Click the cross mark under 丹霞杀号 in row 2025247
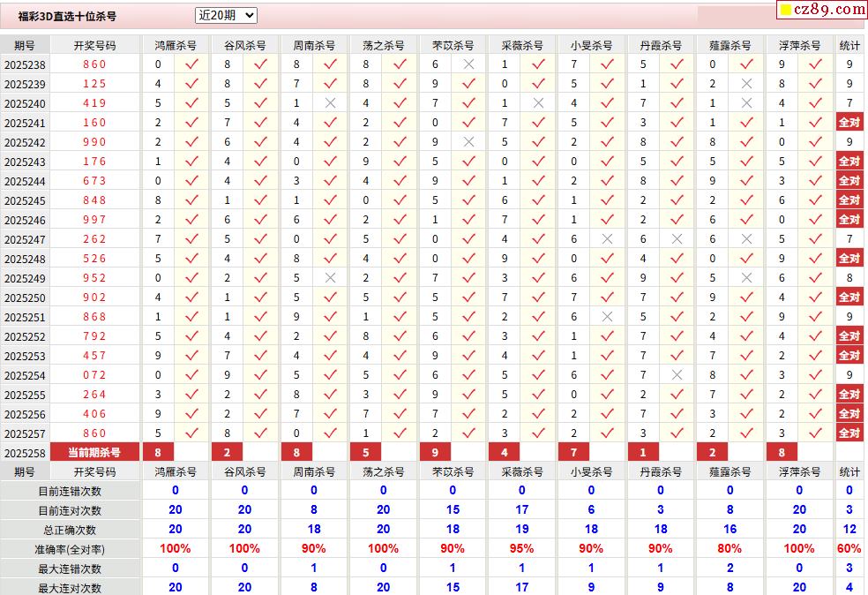This screenshot has height=595, width=868. coord(677,238)
